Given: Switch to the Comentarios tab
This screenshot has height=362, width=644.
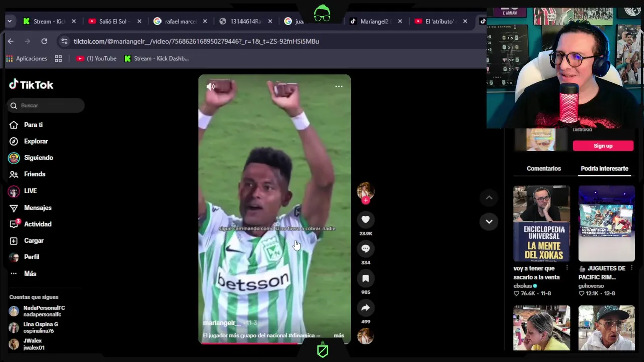Looking at the screenshot, I should pos(544,169).
